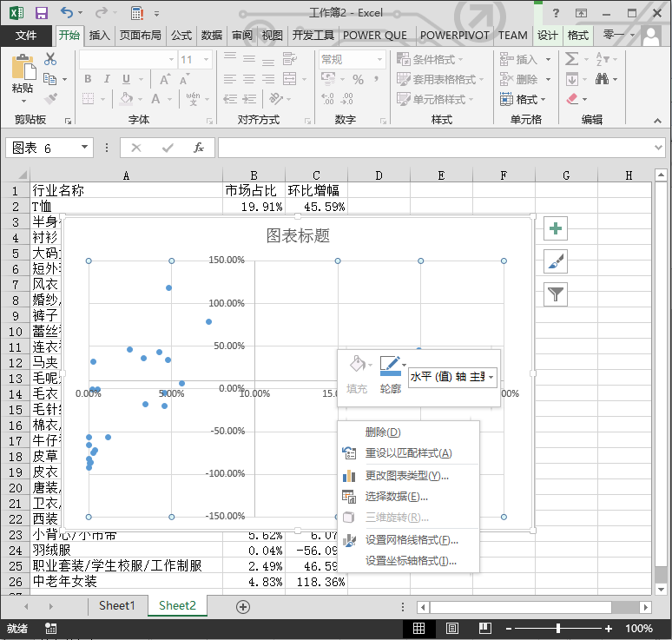Viewport: 672px width, 640px height.
Task: Click the Format Painter brush icon
Action: tap(50, 99)
